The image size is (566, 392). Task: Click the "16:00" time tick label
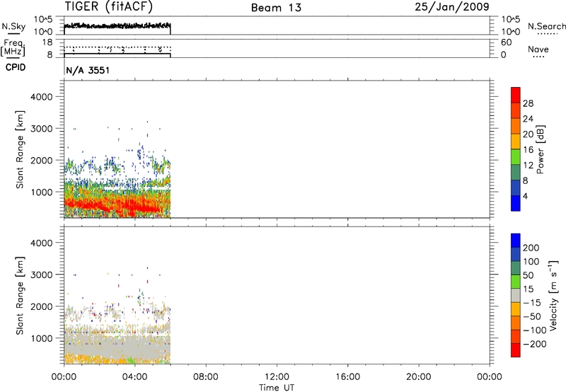347,377
